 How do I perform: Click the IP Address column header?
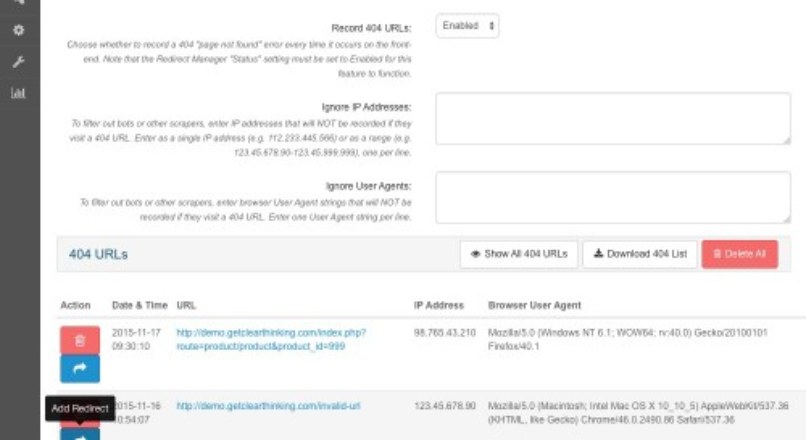(438, 305)
